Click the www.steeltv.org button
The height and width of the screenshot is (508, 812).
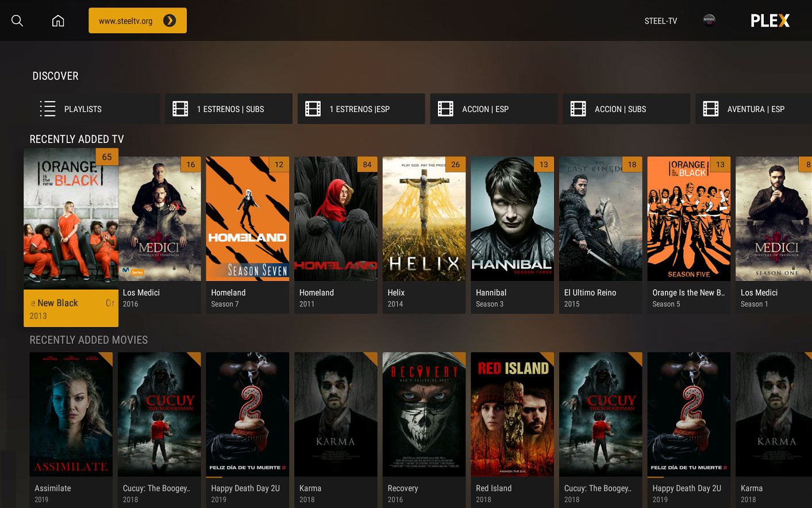point(137,21)
